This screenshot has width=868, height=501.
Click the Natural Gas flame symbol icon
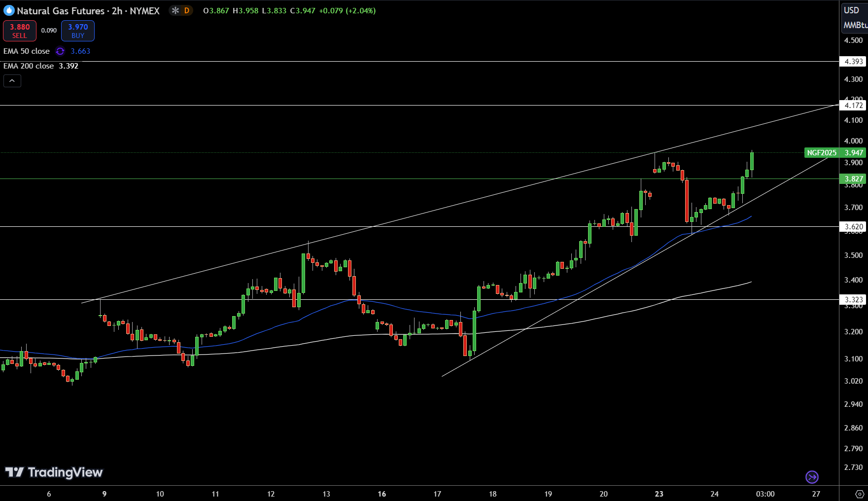[x=9, y=10]
